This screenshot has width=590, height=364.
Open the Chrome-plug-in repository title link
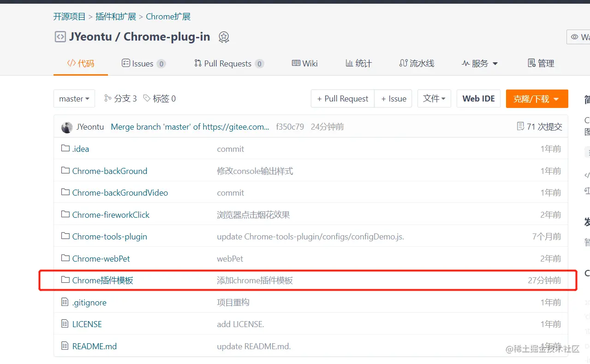coord(167,37)
